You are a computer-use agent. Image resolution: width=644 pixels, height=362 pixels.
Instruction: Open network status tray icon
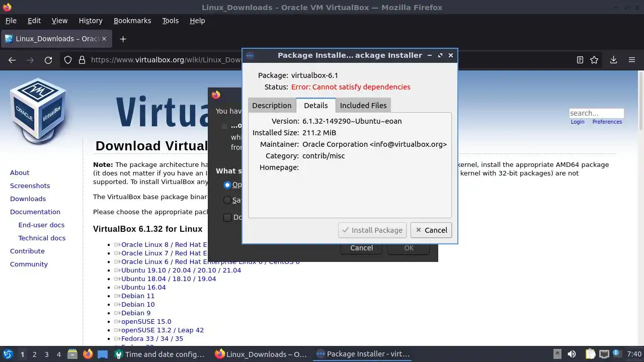(604, 354)
